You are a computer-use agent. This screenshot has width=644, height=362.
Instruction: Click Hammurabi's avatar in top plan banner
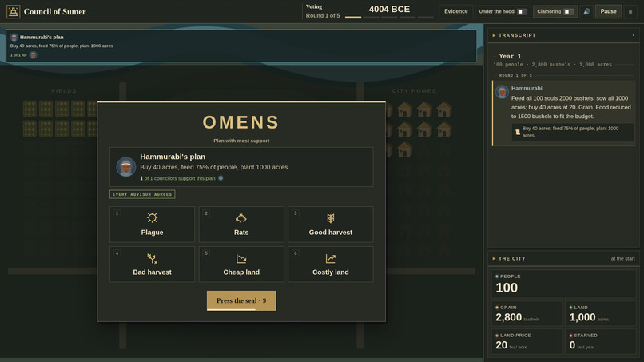tap(14, 38)
